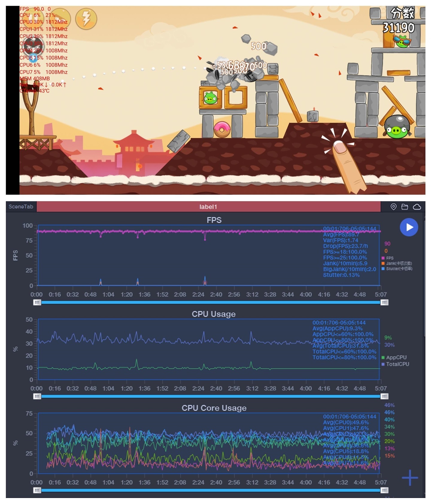Screen dimensions: 431x504
Task: Tap the sunglasses pig under the score
Action: [x=402, y=41]
